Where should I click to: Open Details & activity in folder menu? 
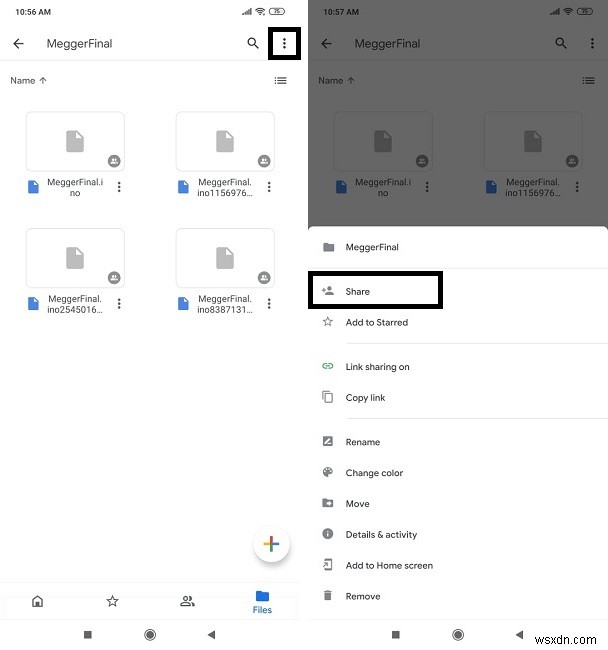(458, 534)
